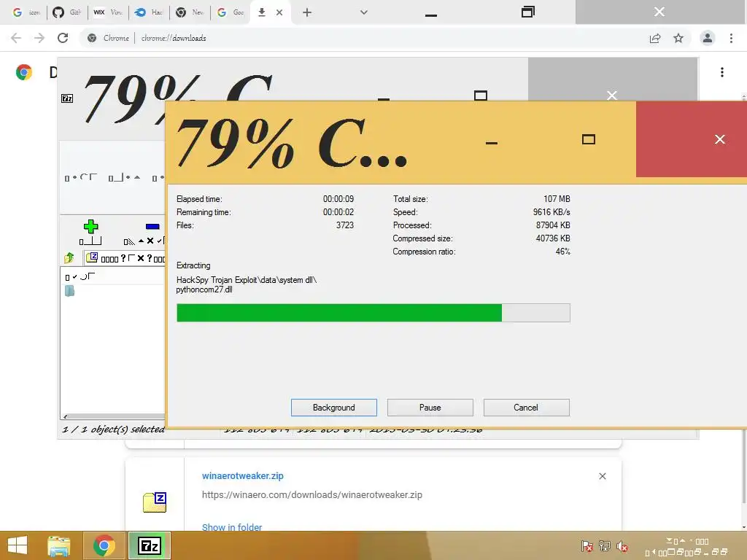Open the Chrome profile avatar menu
This screenshot has height=560, width=747.
708,38
